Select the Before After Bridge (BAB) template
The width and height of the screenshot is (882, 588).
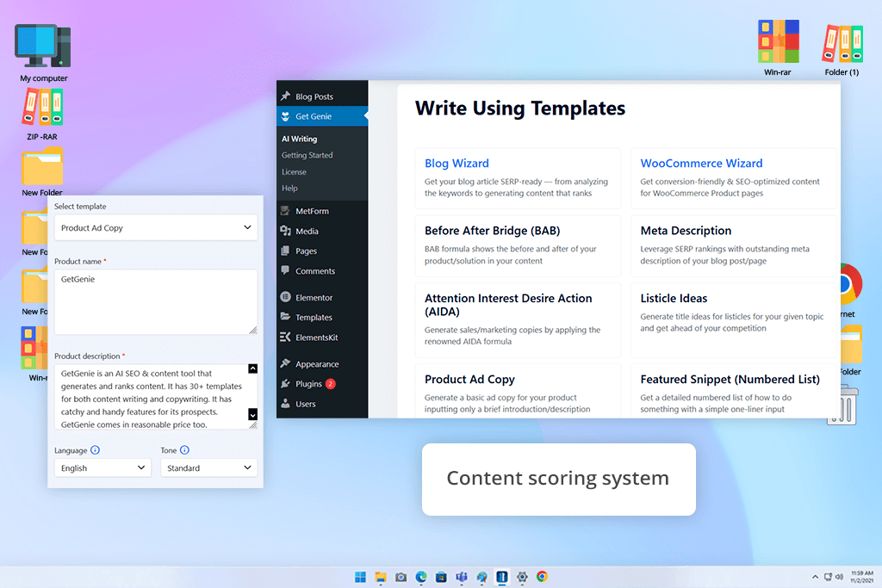[x=518, y=245]
